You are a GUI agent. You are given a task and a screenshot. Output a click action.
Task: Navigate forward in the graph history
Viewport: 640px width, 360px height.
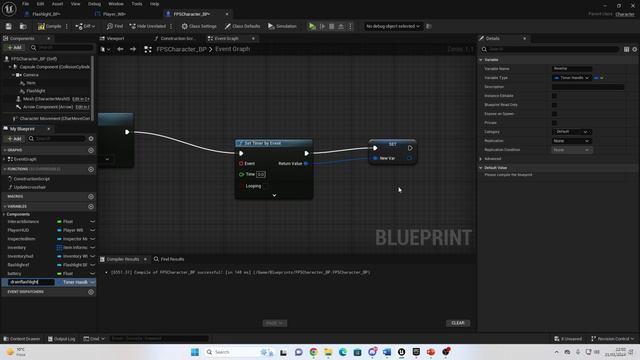click(133, 49)
